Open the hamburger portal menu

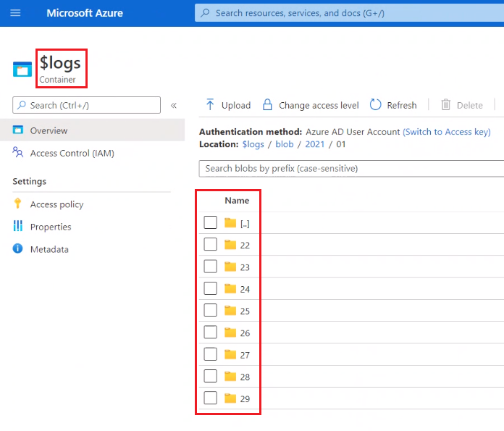coord(15,13)
